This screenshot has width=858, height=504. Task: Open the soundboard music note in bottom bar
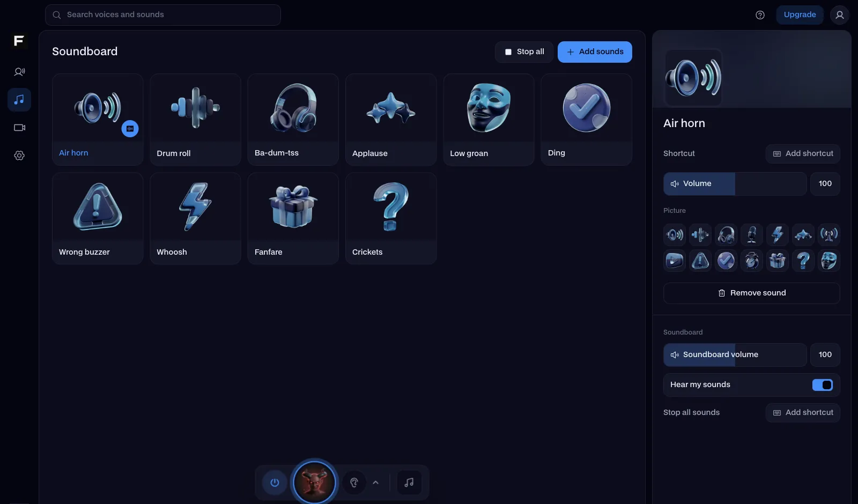coord(409,483)
